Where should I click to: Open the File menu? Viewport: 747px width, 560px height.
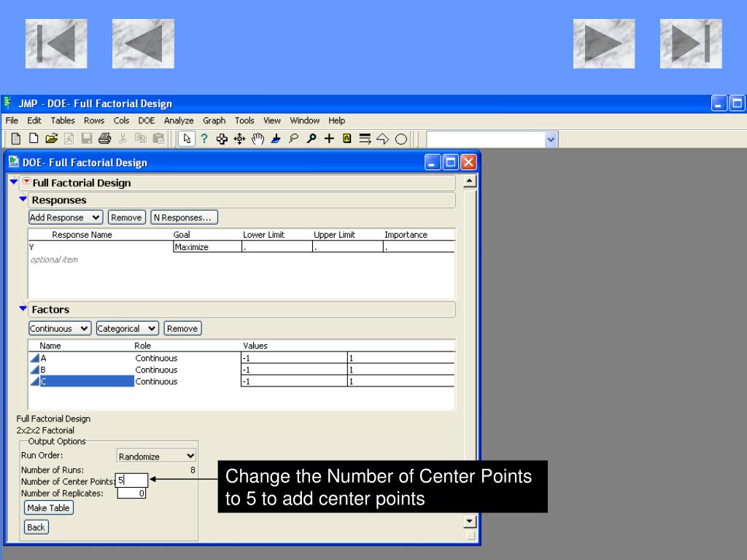(12, 120)
